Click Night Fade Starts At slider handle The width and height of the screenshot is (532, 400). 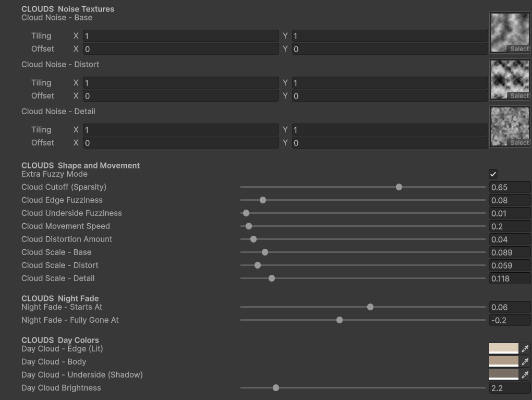coord(370,307)
